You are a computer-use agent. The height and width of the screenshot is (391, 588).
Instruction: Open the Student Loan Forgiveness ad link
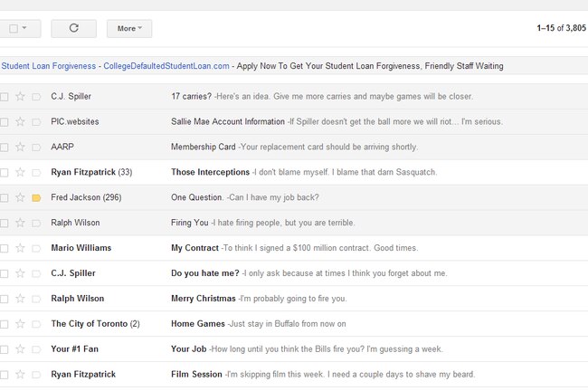click(x=49, y=66)
